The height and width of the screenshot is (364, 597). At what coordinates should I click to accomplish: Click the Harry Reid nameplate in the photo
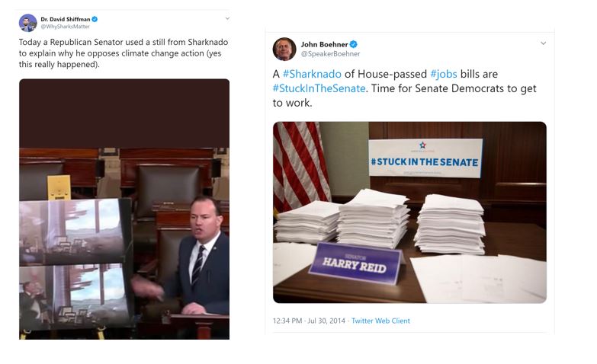point(355,263)
